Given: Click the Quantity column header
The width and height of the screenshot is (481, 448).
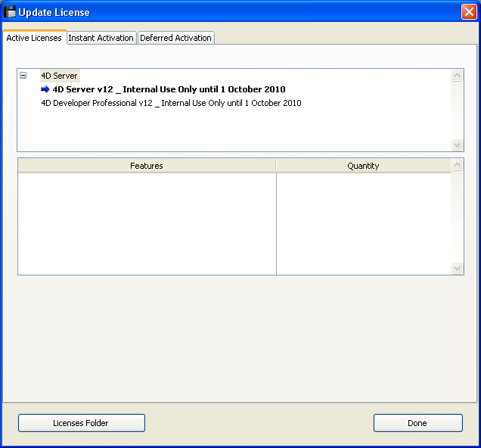Looking at the screenshot, I should [x=364, y=166].
